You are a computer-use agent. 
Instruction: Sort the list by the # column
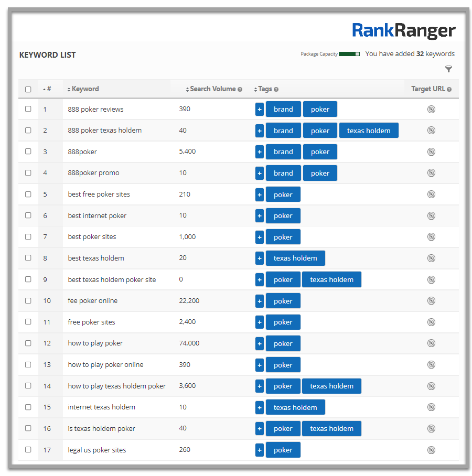[47, 89]
